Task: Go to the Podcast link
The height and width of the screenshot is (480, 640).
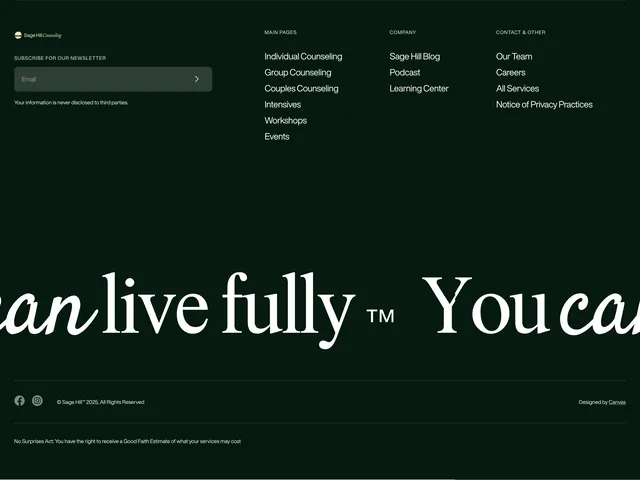Action: click(404, 73)
